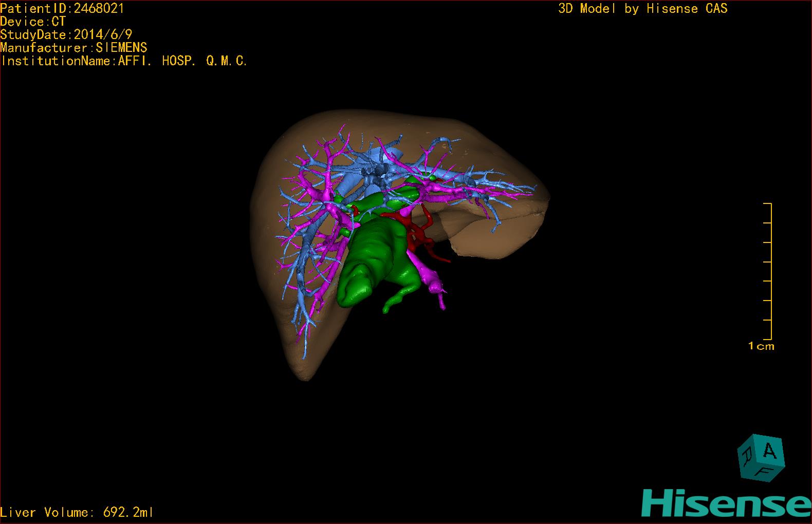812x524 pixels.
Task: Click the "3D Model by Hisense CAS" title
Action: pos(643,8)
